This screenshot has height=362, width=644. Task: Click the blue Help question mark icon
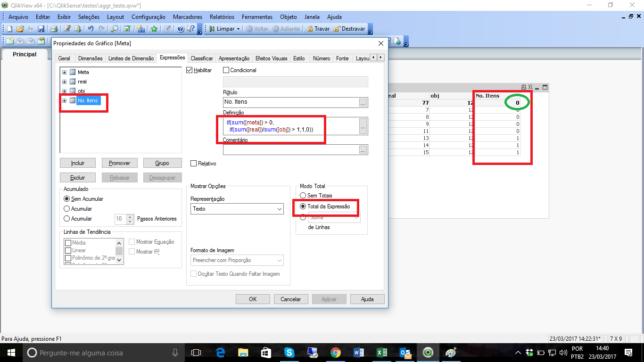[181, 29]
